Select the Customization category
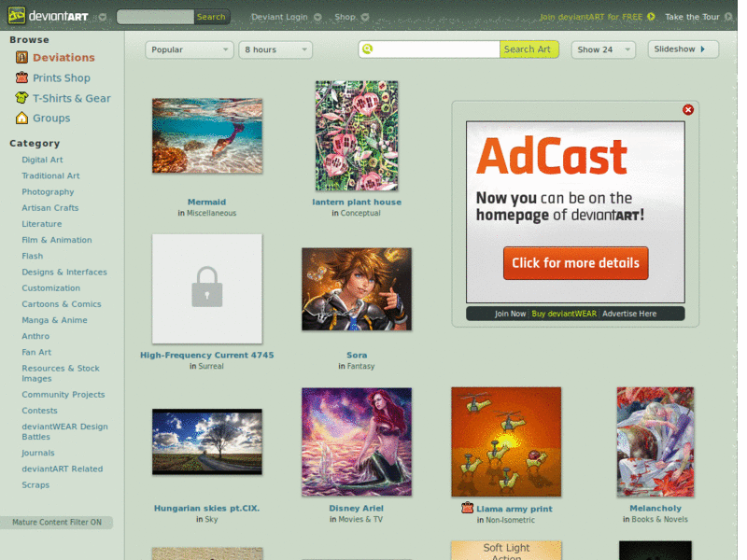 [x=51, y=288]
